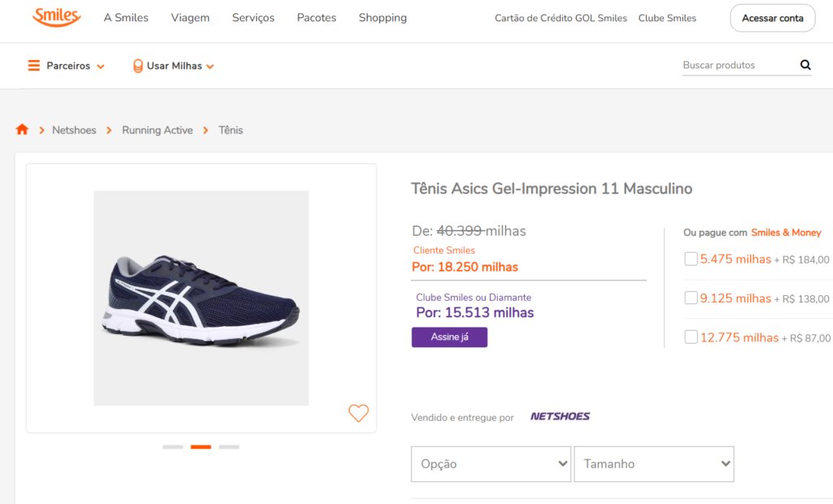Tick the 12.775 milhas + R$ 87,00 checkbox

pyautogui.click(x=691, y=337)
